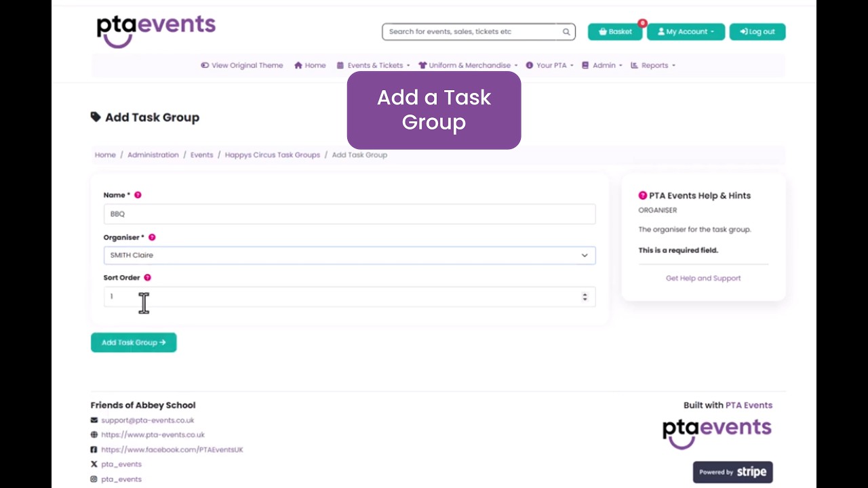Screen dimensions: 868x488
Task: Click the Sort Order number field
Action: pos(349,297)
